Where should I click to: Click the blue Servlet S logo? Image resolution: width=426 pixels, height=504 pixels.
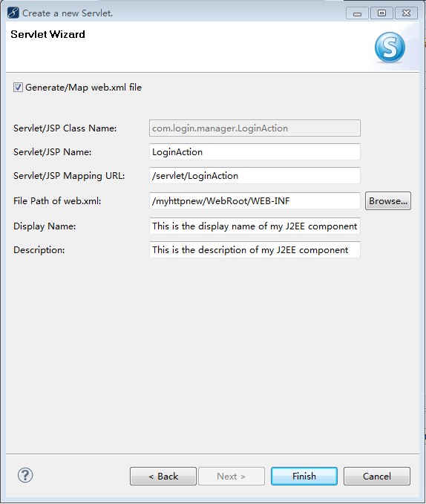(x=390, y=48)
